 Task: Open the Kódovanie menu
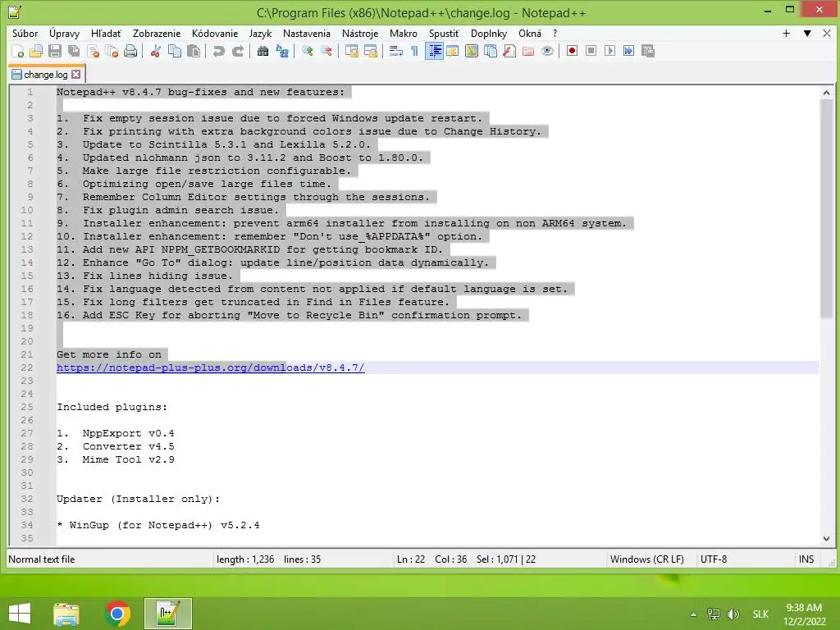215,33
